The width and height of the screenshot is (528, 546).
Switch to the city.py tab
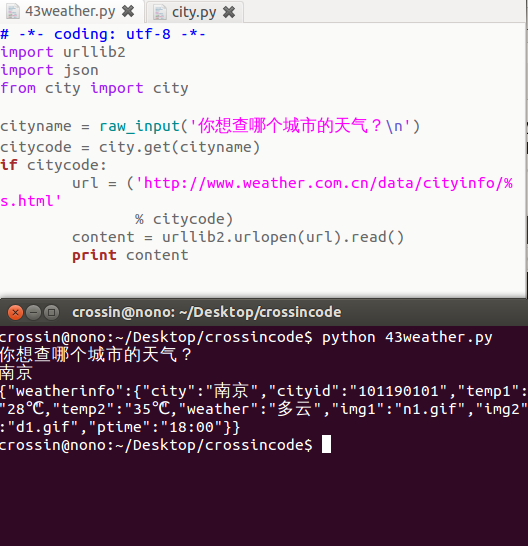194,12
